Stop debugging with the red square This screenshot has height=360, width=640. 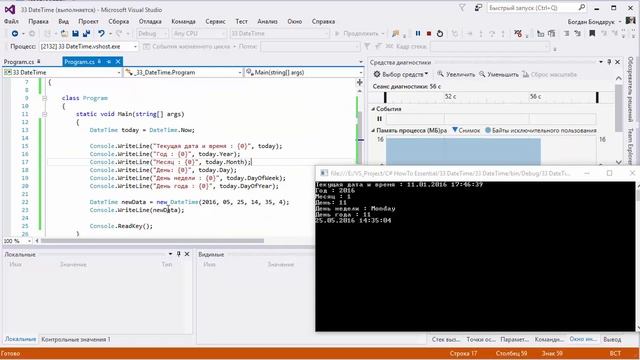click(429, 33)
